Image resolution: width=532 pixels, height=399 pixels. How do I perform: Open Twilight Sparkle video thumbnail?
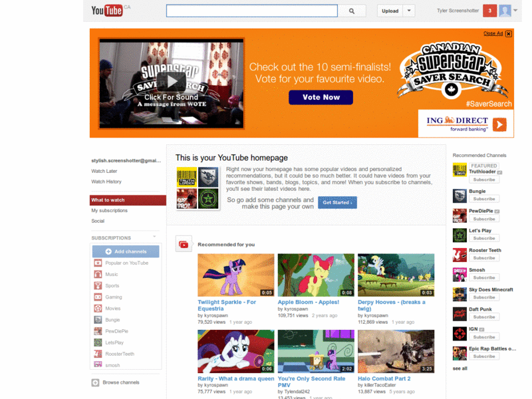(236, 275)
